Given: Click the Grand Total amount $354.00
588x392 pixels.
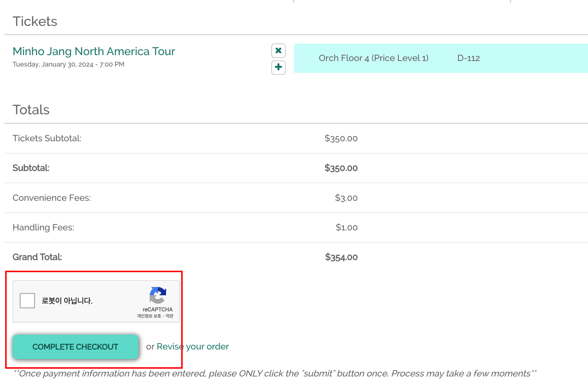Looking at the screenshot, I should point(341,257).
